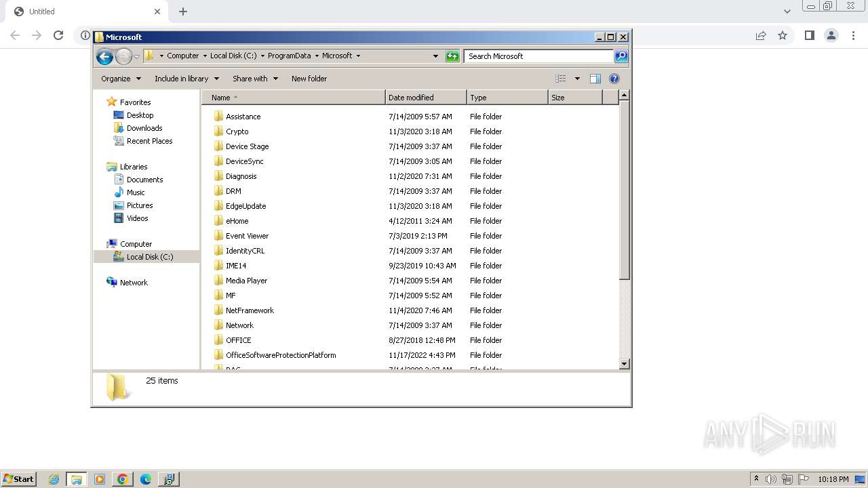Bookmark this page with star icon

tap(783, 35)
